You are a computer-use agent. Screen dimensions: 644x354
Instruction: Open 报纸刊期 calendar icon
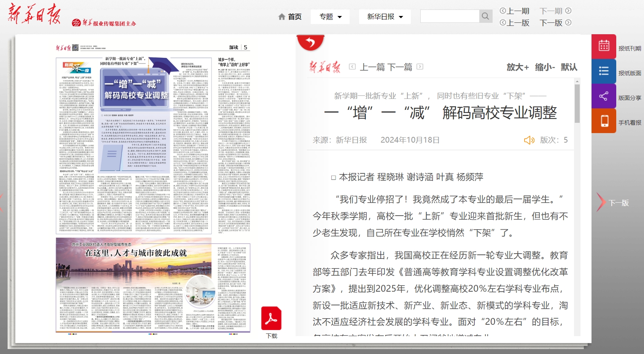click(x=604, y=46)
